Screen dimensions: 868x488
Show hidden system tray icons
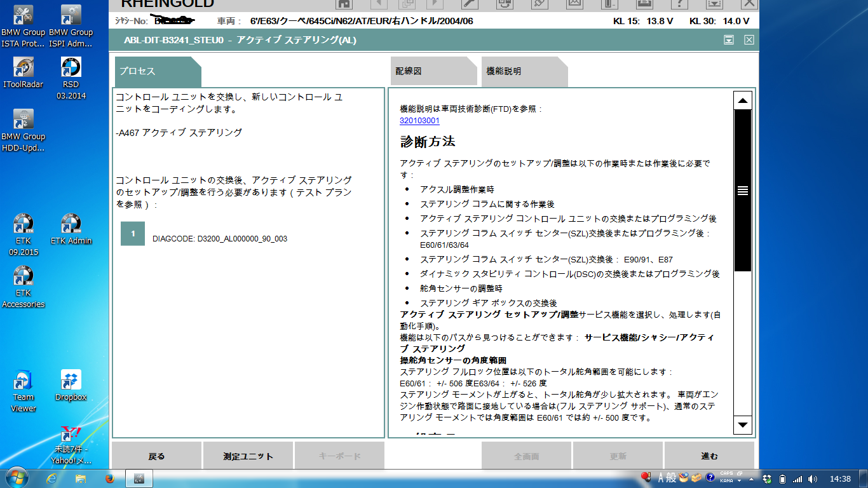coord(752,478)
